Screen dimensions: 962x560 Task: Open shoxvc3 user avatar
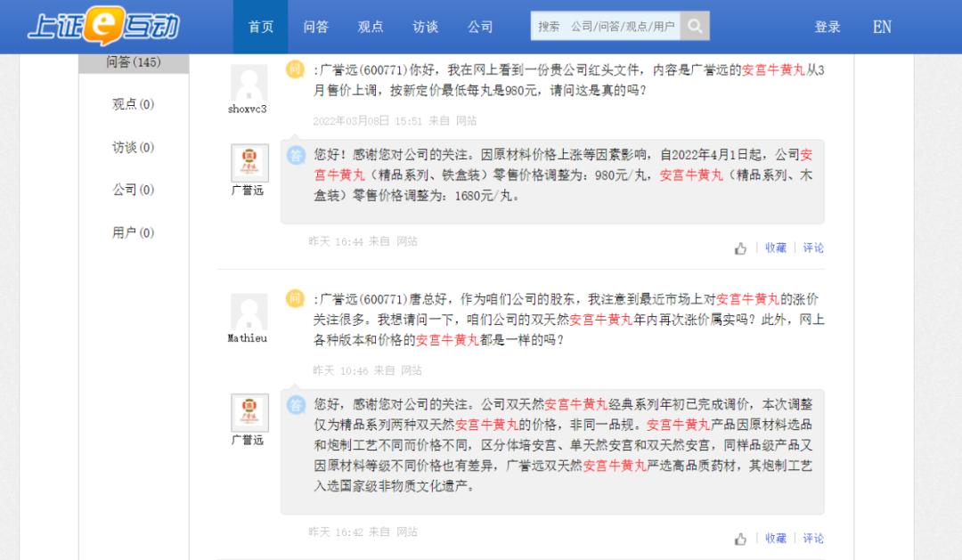249,83
